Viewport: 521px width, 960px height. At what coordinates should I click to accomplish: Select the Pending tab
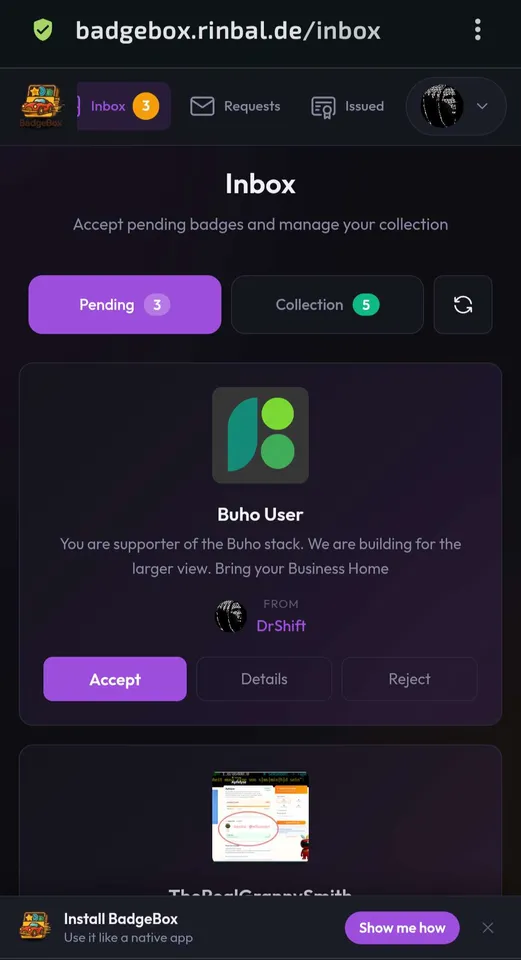point(125,304)
